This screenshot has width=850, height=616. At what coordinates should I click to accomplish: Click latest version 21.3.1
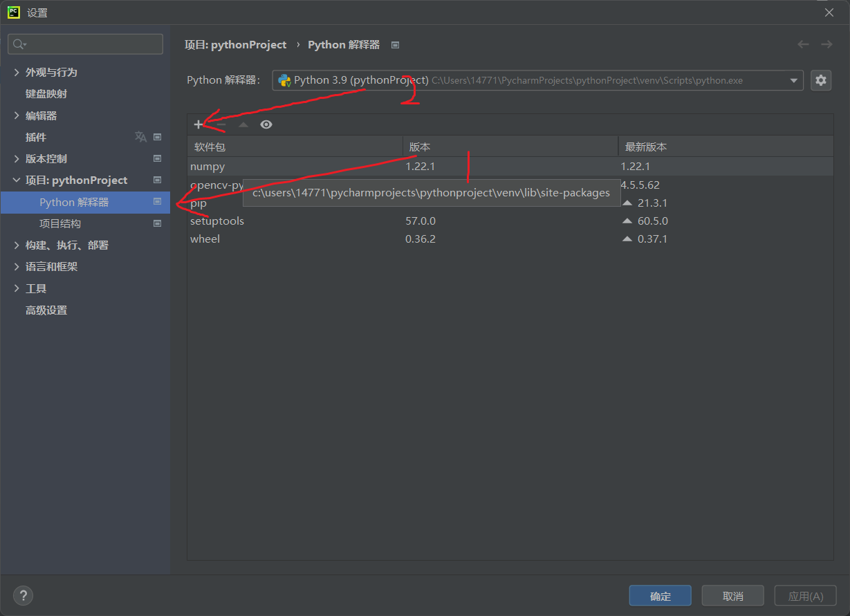[652, 203]
